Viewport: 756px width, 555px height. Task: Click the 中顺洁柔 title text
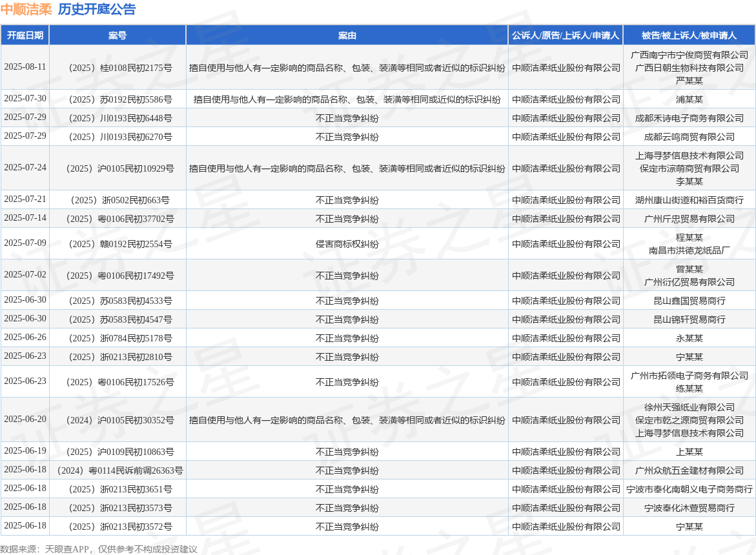26,9
